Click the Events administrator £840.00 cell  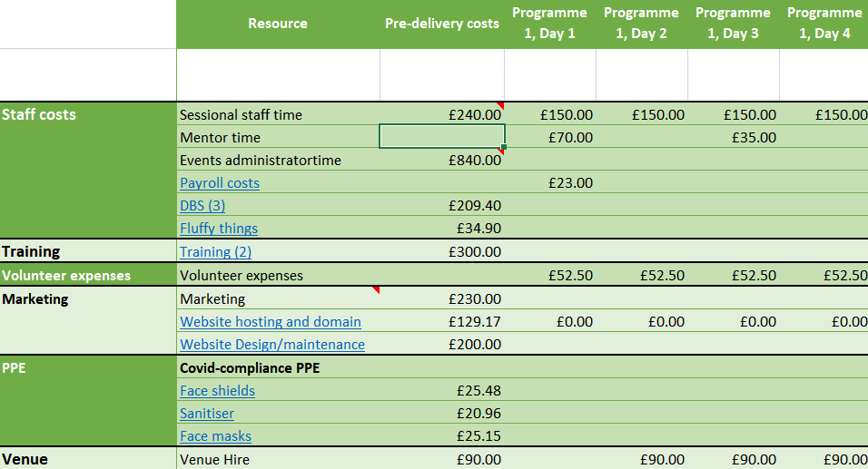pyautogui.click(x=441, y=161)
